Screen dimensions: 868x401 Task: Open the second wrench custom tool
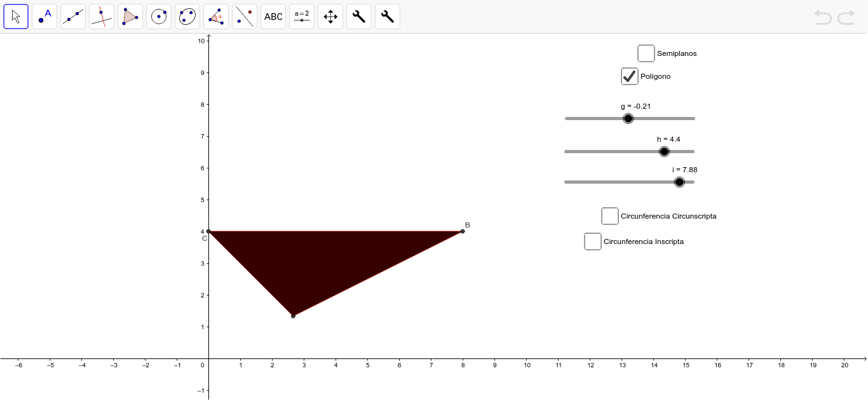tap(388, 17)
